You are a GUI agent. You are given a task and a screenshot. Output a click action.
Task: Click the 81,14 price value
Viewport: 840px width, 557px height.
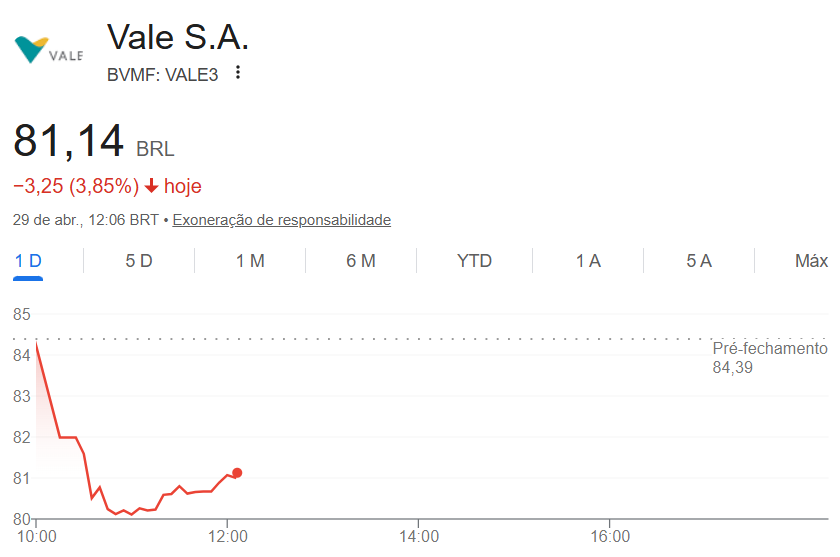(69, 141)
